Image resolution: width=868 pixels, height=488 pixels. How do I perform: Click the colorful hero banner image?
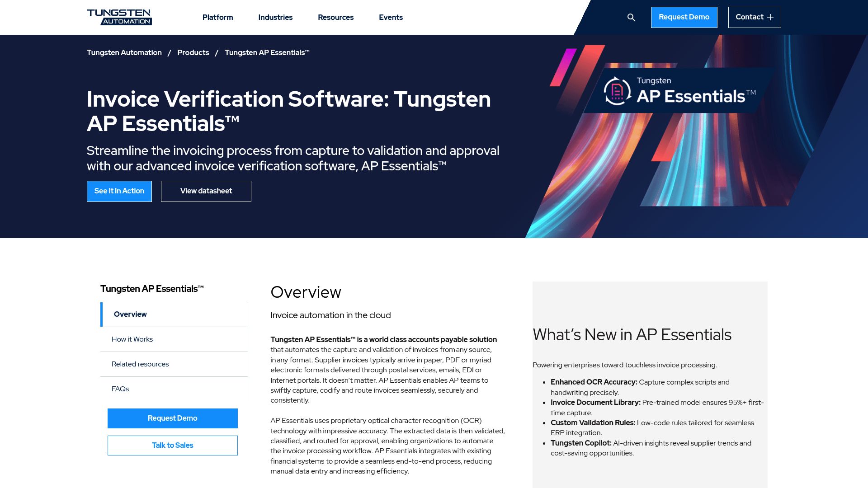tap(696, 136)
